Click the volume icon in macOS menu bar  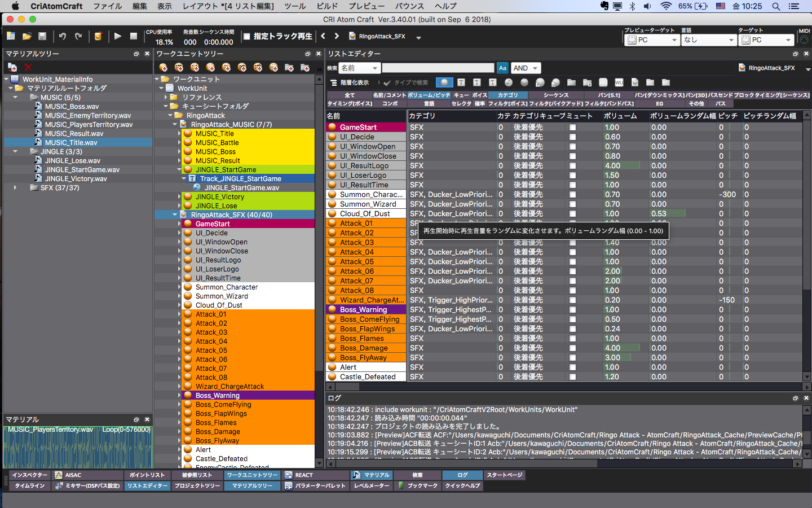click(647, 6)
